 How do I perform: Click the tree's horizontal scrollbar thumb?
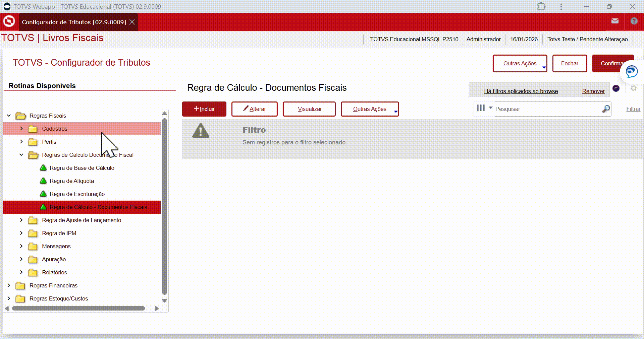tap(78, 309)
